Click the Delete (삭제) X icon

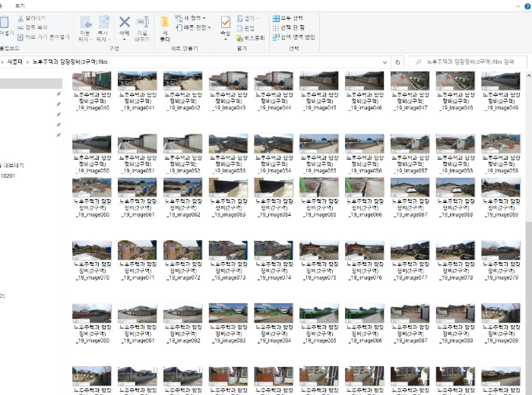125,22
